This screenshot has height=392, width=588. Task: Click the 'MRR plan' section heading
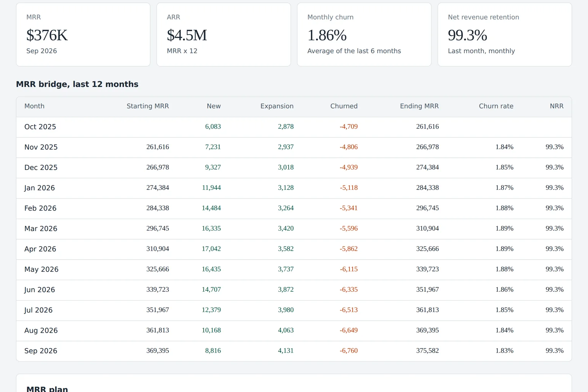coord(47,389)
